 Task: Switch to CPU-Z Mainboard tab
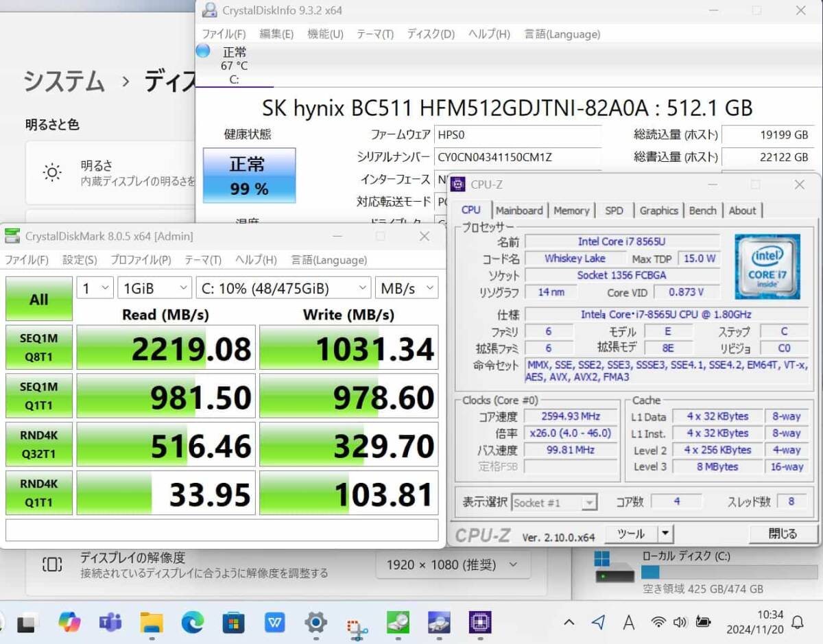point(519,211)
